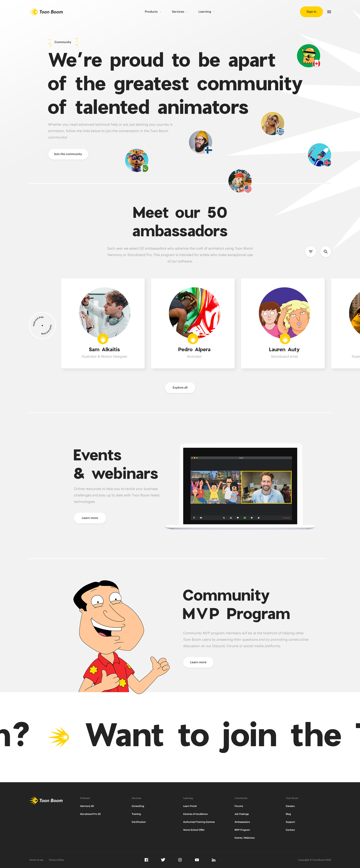Click the ambassador search magnifier icon
This screenshot has width=360, height=868.
tap(325, 252)
